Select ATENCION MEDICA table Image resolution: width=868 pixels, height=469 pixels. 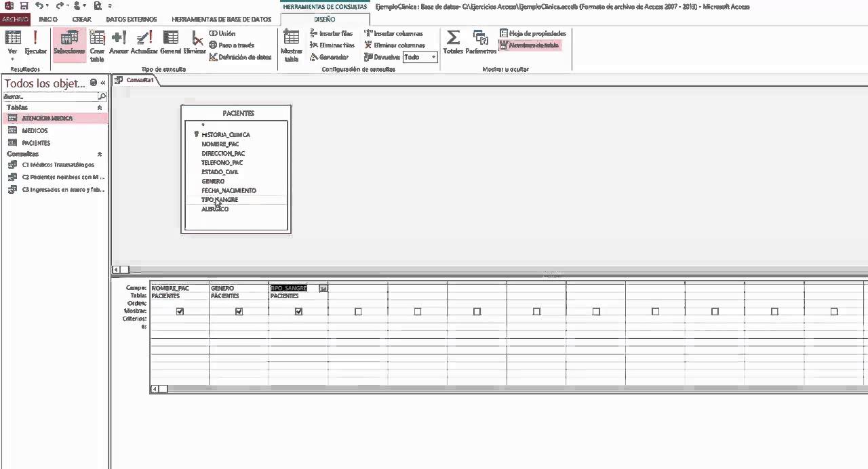55,118
